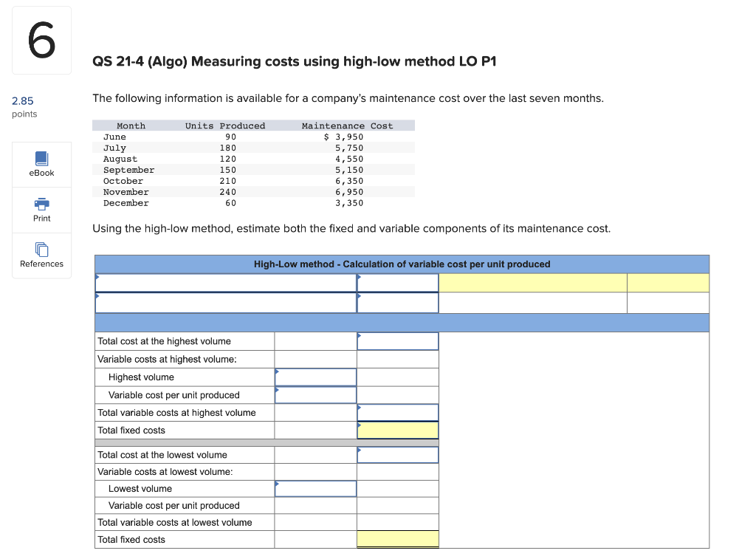The image size is (756, 559).
Task: Click the blue High-Low method header bar
Action: click(402, 264)
